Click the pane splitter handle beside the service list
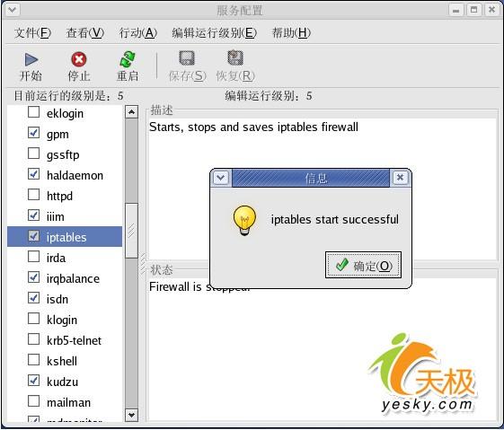This screenshot has width=504, height=430. coord(142,263)
